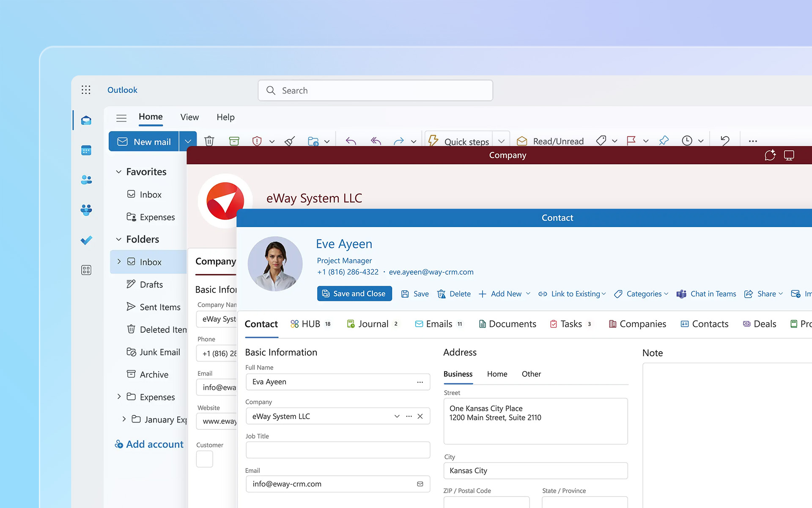The height and width of the screenshot is (508, 812).
Task: Tick the Customer checkbox in Company window
Action: pyautogui.click(x=204, y=459)
